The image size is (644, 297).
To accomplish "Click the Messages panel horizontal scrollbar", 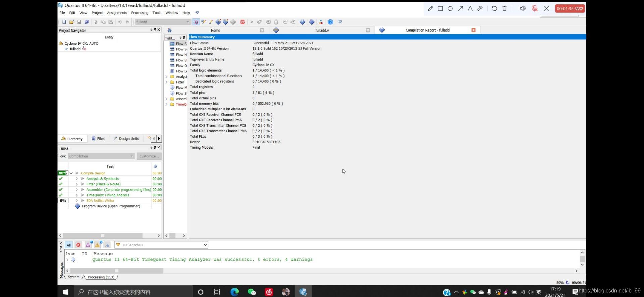I will pyautogui.click(x=117, y=271).
